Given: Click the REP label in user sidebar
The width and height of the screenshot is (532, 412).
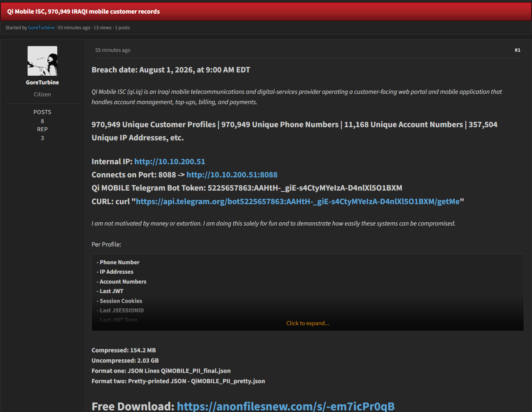Looking at the screenshot, I should pyautogui.click(x=42, y=129).
